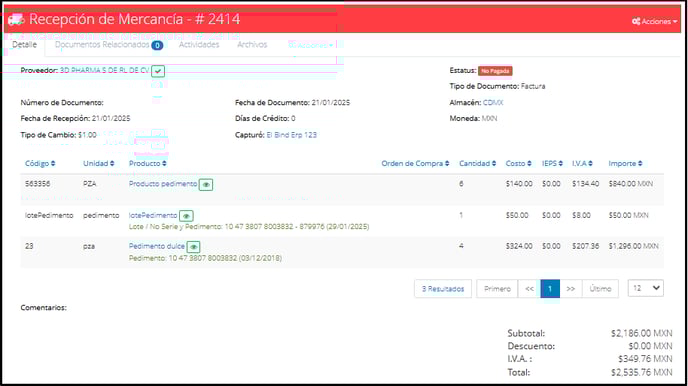The height and width of the screenshot is (386, 688).
Task: Open user El Bind Erp 123 link
Action: [x=291, y=135]
